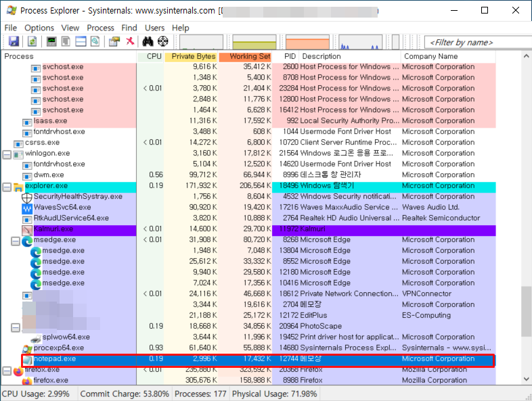This screenshot has height=401, width=532.
Task: Open the Users menu
Action: click(155, 28)
